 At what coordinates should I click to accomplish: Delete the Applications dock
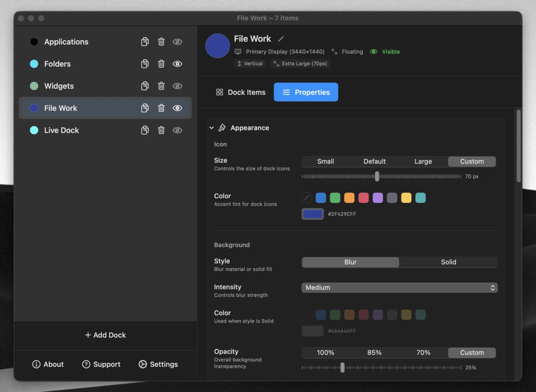tap(161, 42)
